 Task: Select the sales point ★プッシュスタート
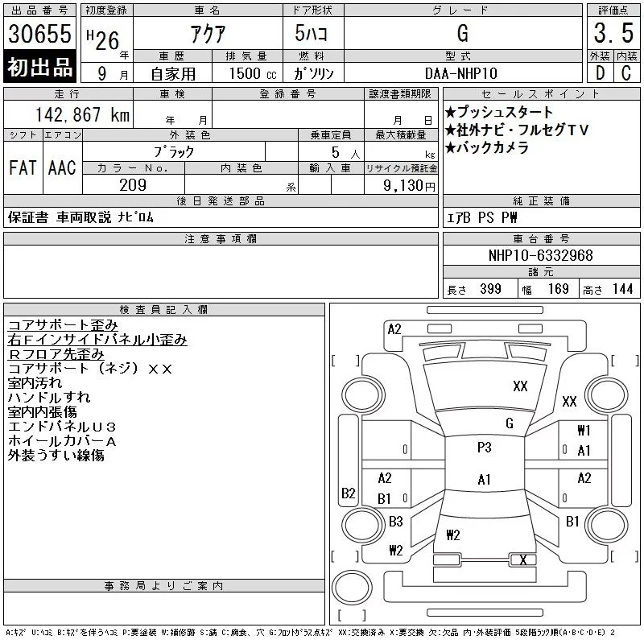(498, 112)
